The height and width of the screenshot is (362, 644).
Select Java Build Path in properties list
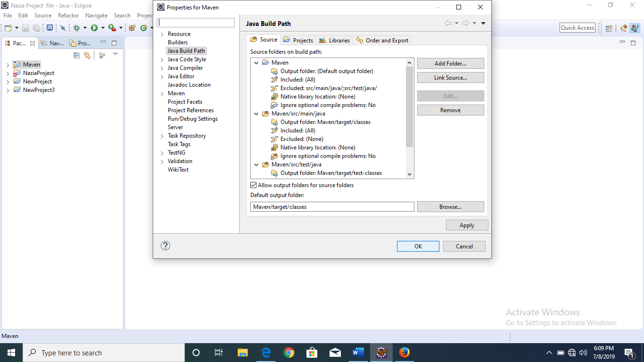click(186, 51)
